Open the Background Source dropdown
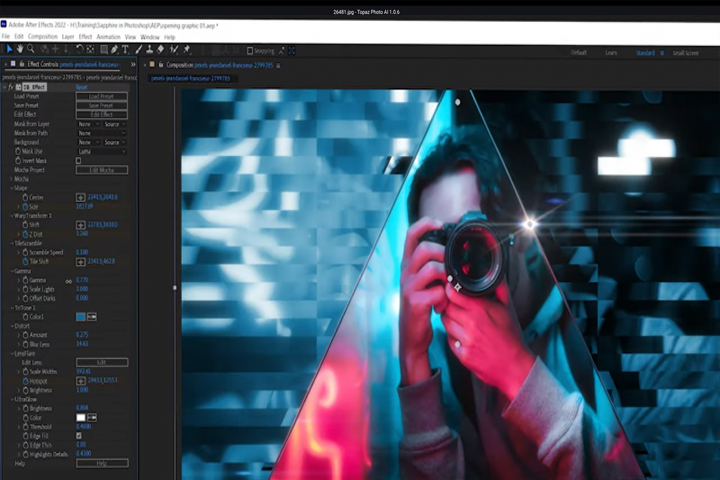Image resolution: width=720 pixels, height=480 pixels. click(x=114, y=142)
